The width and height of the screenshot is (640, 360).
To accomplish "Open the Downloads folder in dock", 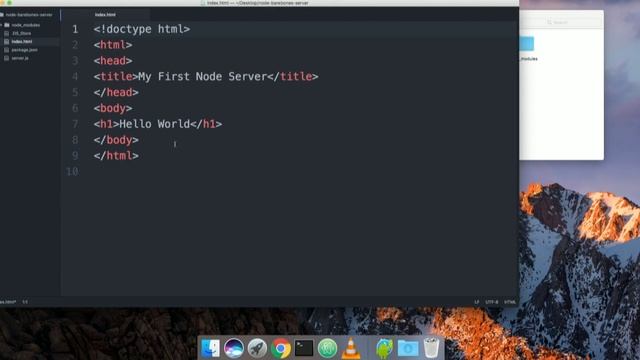I will click(408, 348).
